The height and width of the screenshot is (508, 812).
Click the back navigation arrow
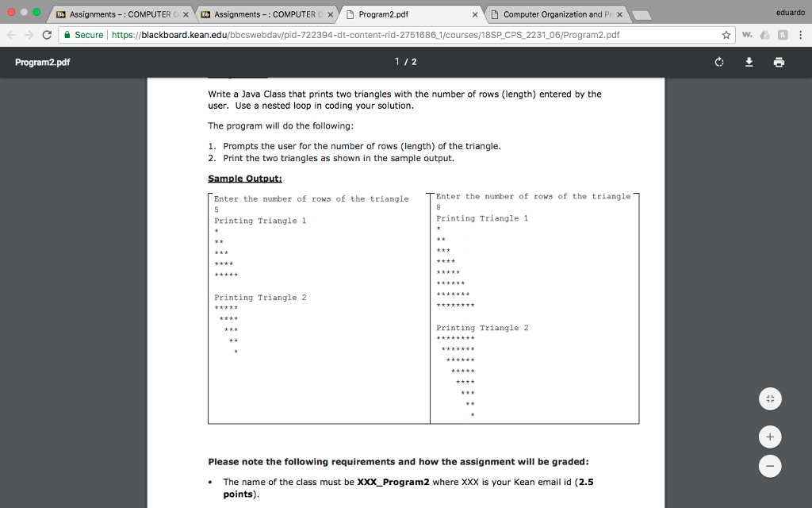[10, 35]
